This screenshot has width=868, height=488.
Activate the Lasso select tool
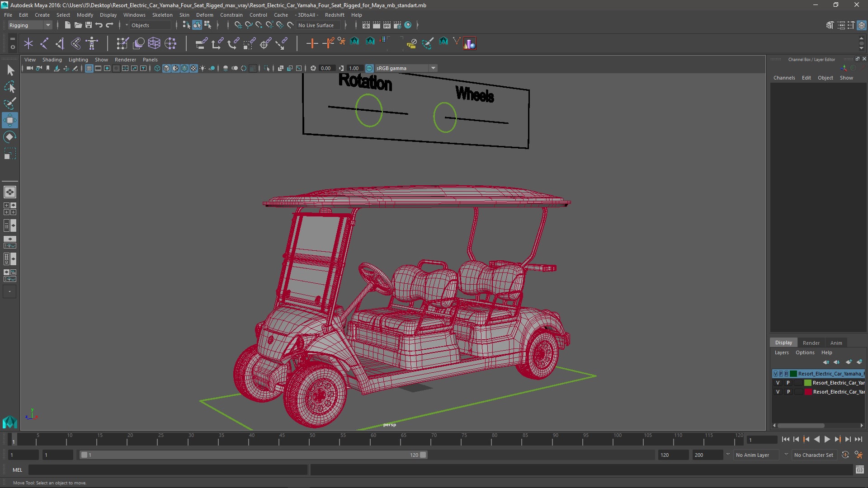click(x=10, y=87)
